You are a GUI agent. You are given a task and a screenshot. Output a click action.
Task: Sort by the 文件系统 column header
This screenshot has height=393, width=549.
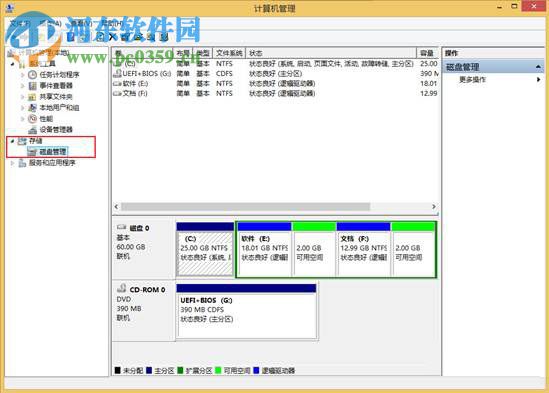[x=229, y=53]
